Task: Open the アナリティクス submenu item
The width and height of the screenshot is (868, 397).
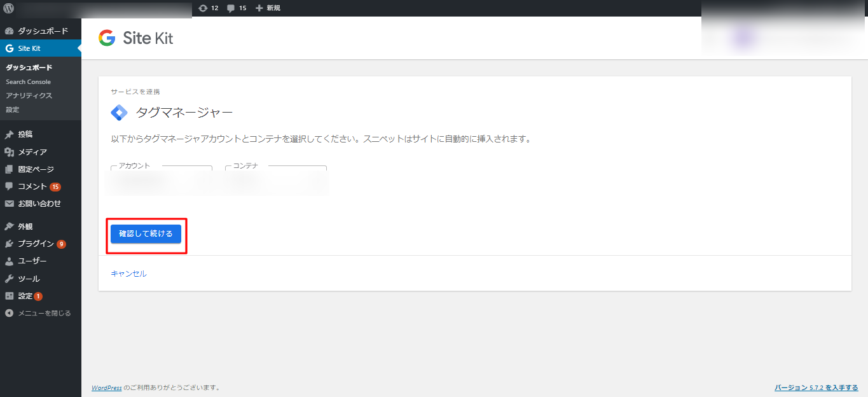Action: pos(29,95)
